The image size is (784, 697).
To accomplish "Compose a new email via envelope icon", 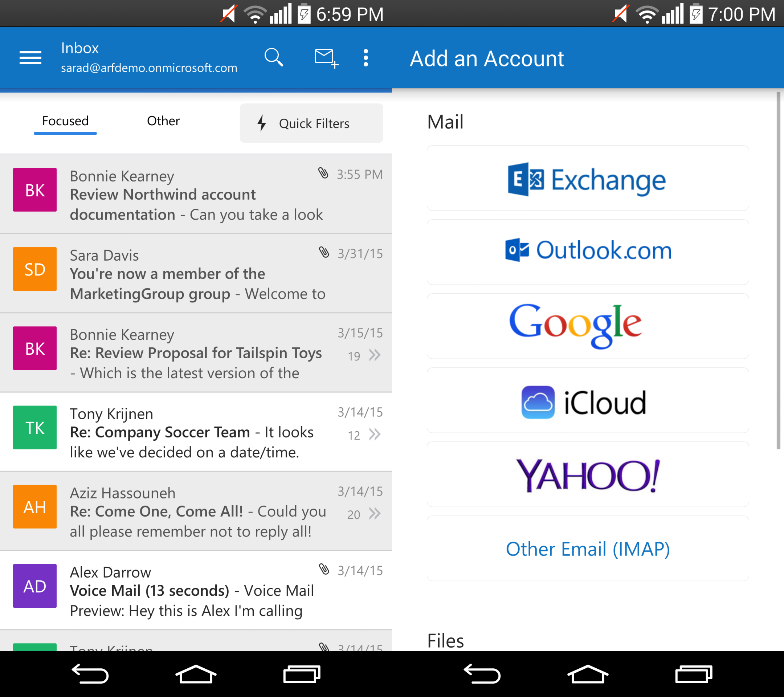I will point(326,58).
